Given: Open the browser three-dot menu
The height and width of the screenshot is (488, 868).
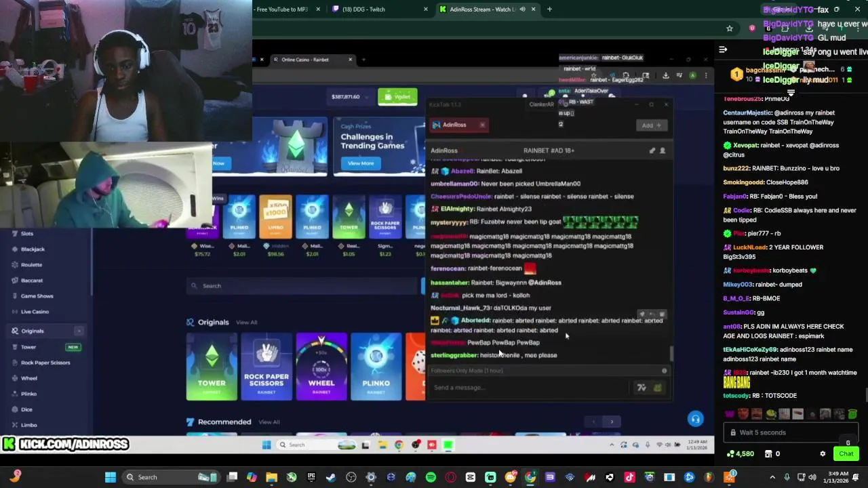Looking at the screenshot, I should [857, 28].
